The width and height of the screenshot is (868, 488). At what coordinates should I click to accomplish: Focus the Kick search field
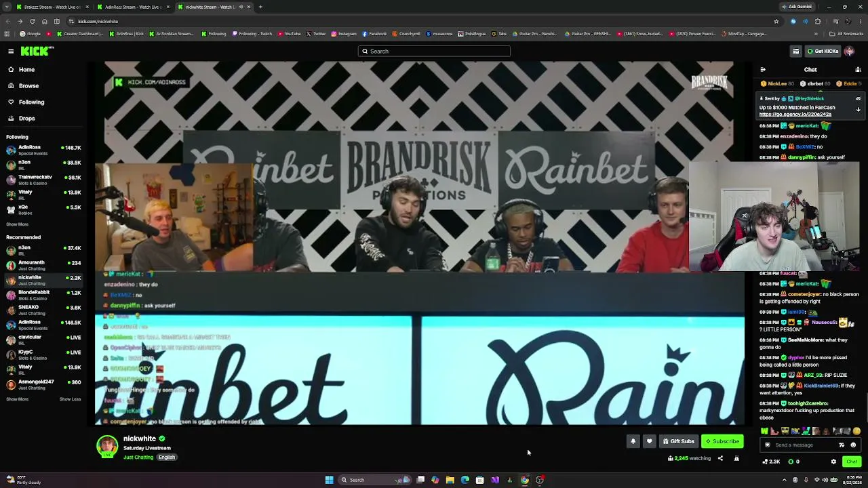coord(434,51)
